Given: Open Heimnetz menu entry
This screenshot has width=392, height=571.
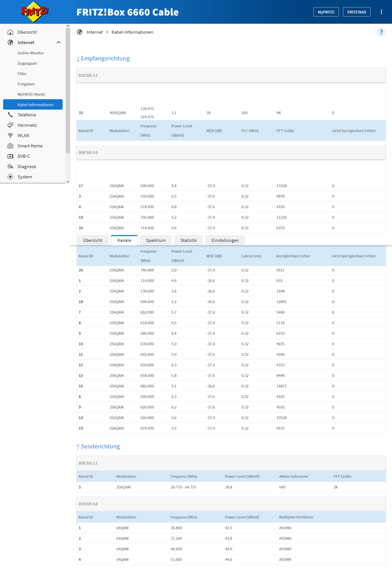Looking at the screenshot, I should click(27, 125).
